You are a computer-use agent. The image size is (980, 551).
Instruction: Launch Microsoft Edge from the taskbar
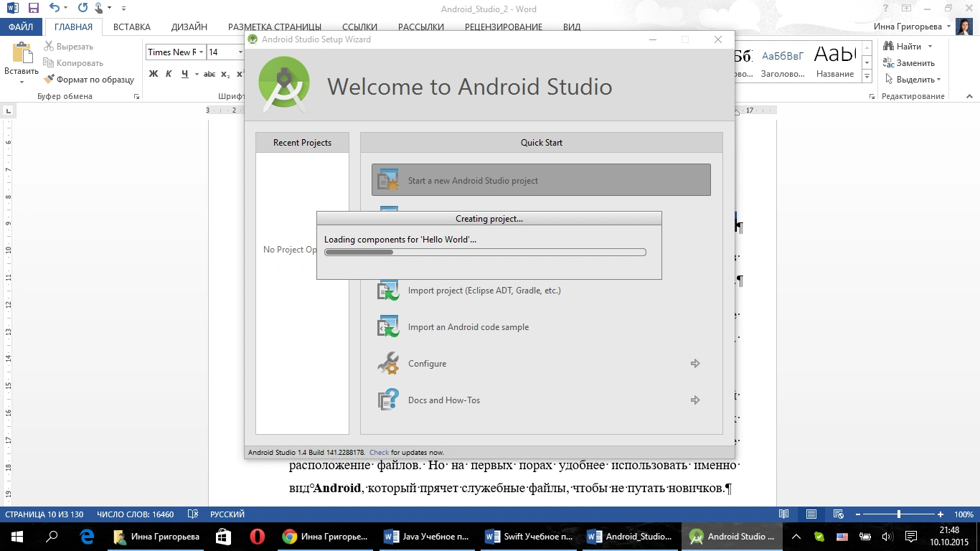(87, 536)
